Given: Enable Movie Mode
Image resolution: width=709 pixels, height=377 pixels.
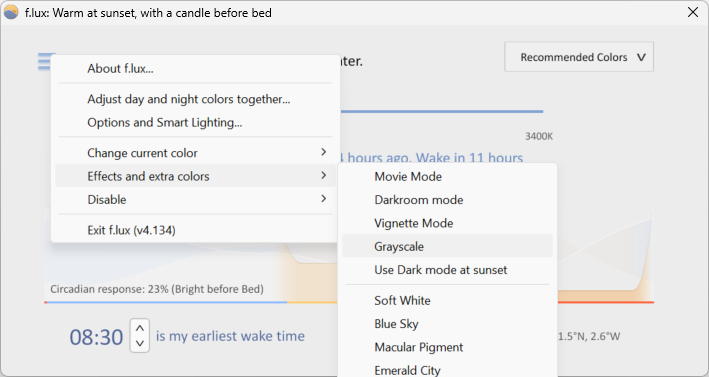Looking at the screenshot, I should click(447, 177).
